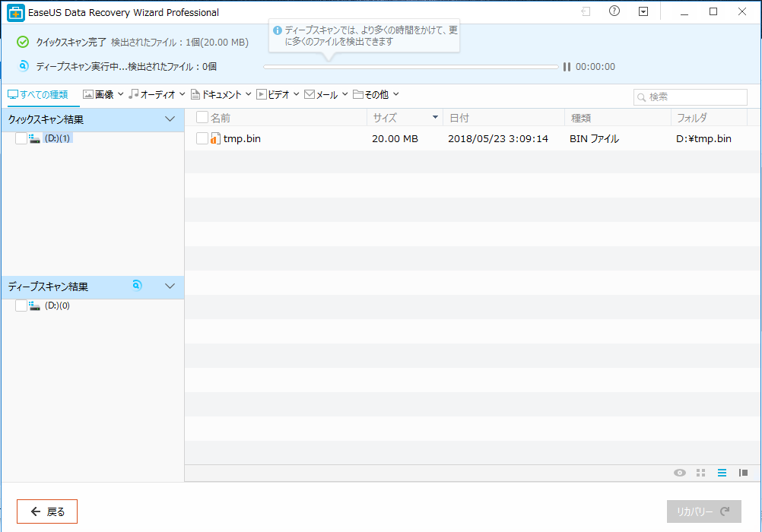762x532 pixels.
Task: Show the side preview pane view
Action: (743, 473)
